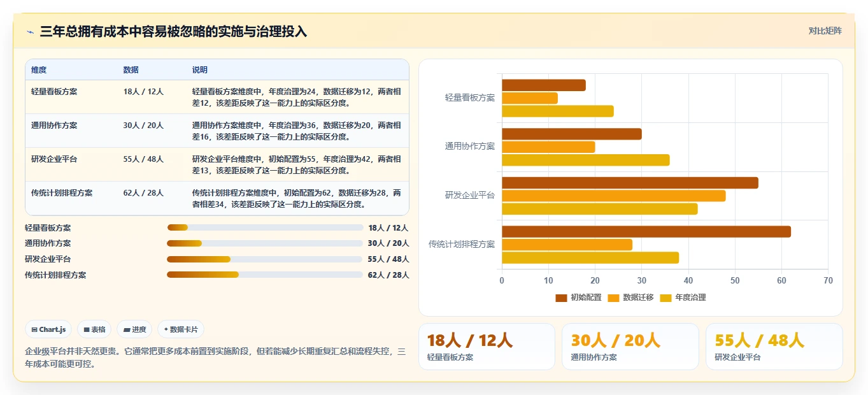The height and width of the screenshot is (395, 868).
Task: Click the 维度 table column header
Action: point(39,70)
